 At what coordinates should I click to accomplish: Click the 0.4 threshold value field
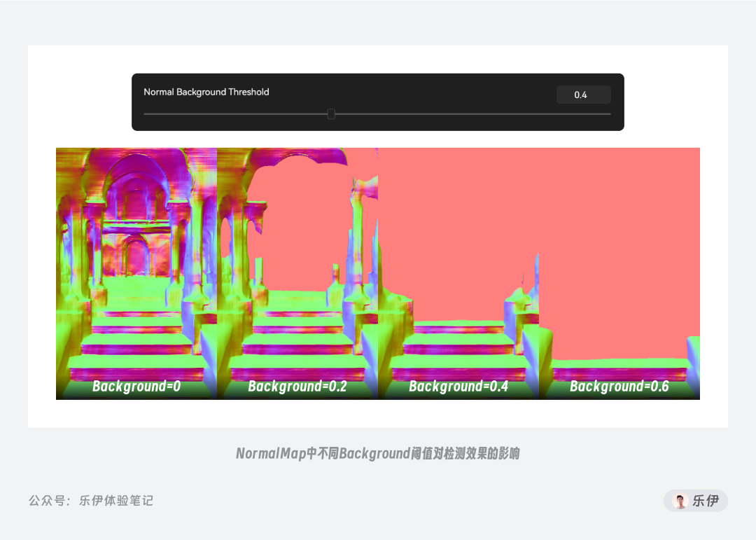click(x=583, y=95)
